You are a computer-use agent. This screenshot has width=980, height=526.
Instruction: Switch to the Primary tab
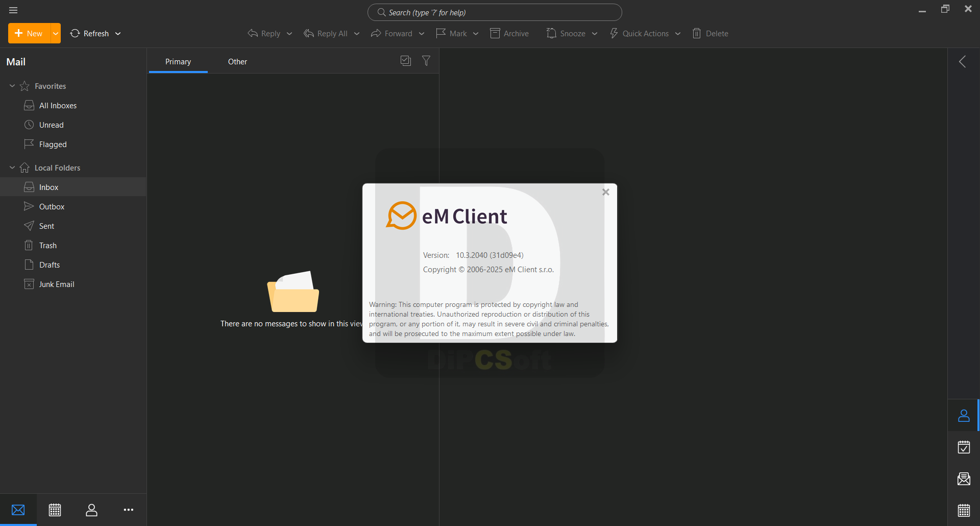[x=178, y=62]
